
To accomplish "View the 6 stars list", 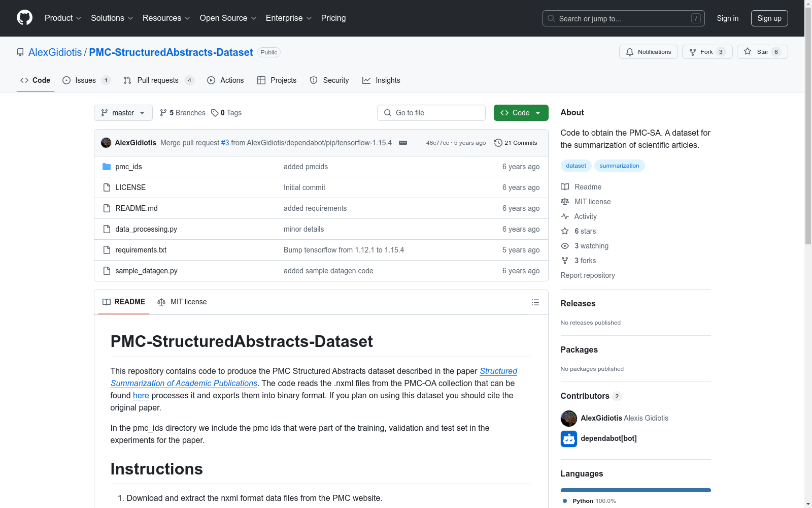I will 579,231.
